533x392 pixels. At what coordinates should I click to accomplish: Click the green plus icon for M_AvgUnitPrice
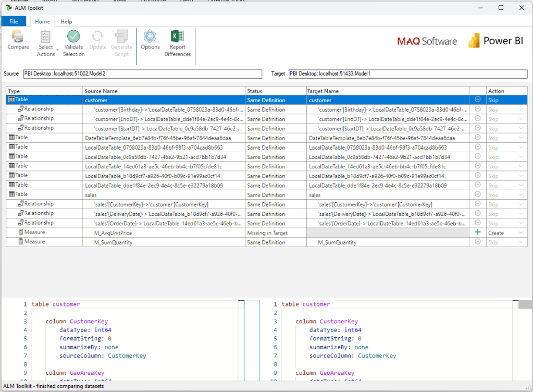click(477, 232)
